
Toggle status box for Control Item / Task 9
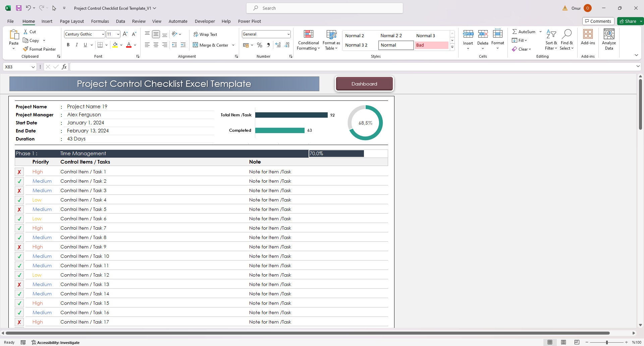19,247
